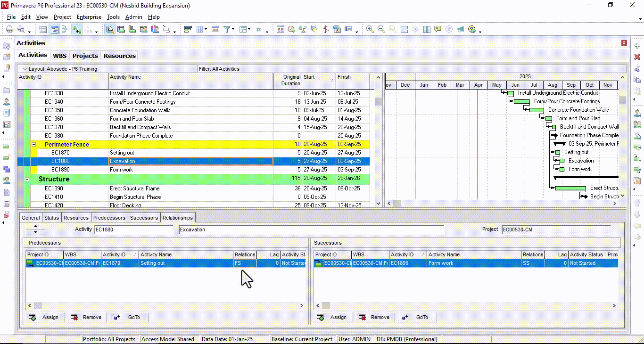Show the Activity Table view icon

(43, 29)
